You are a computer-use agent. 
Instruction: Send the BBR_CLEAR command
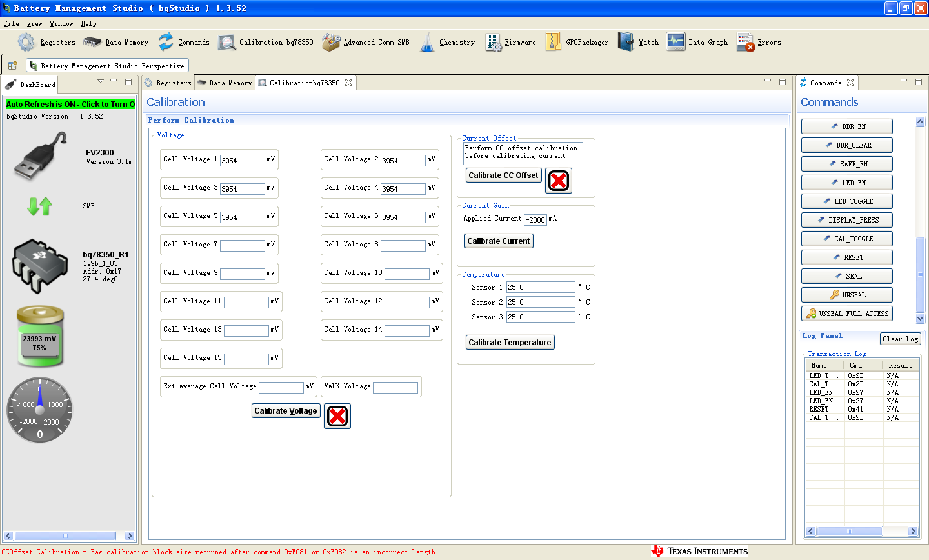[x=847, y=145]
